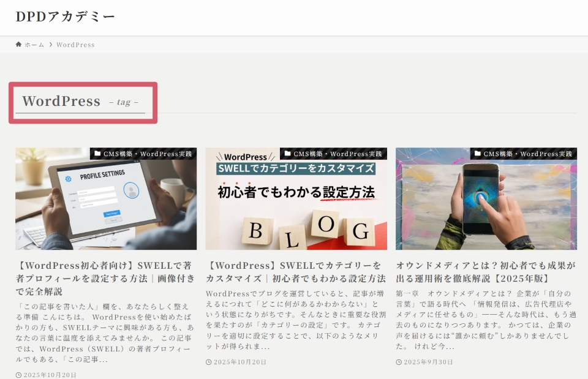588x379 pixels.
Task: Select the WordPress breadcrumb item
Action: 75,45
